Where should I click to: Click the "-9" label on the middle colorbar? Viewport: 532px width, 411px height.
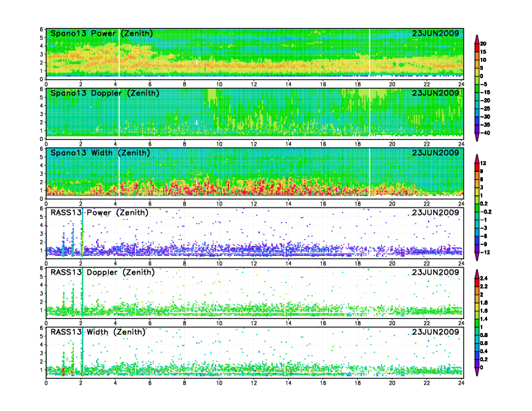pyautogui.click(x=484, y=244)
